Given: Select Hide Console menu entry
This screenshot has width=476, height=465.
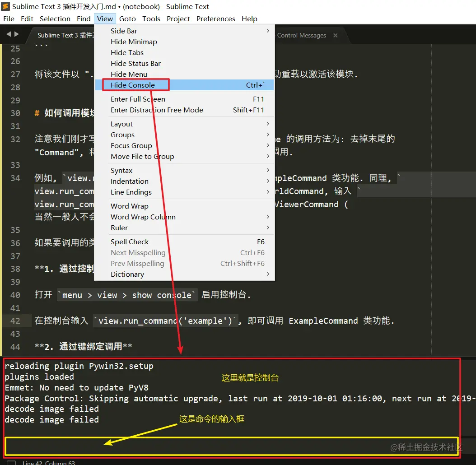Looking at the screenshot, I should [184, 85].
